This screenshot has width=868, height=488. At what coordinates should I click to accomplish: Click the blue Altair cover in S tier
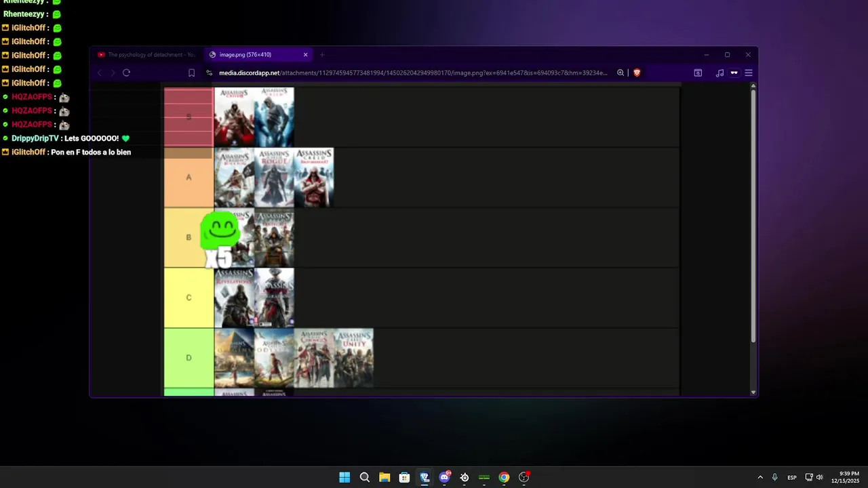click(x=274, y=117)
